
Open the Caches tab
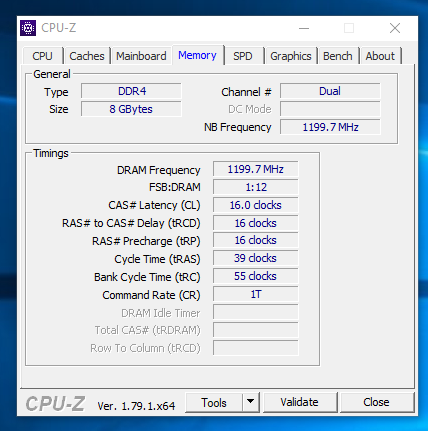click(87, 56)
